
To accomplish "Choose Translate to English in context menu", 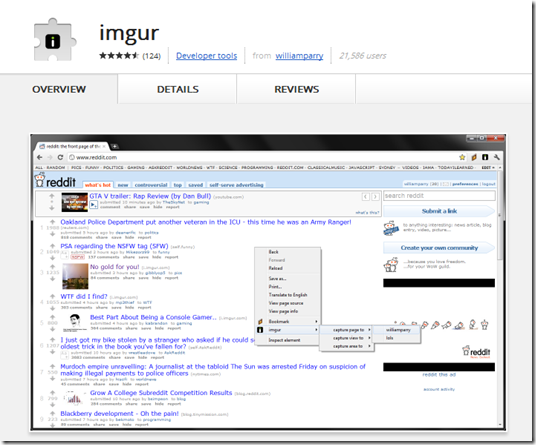I will click(288, 295).
